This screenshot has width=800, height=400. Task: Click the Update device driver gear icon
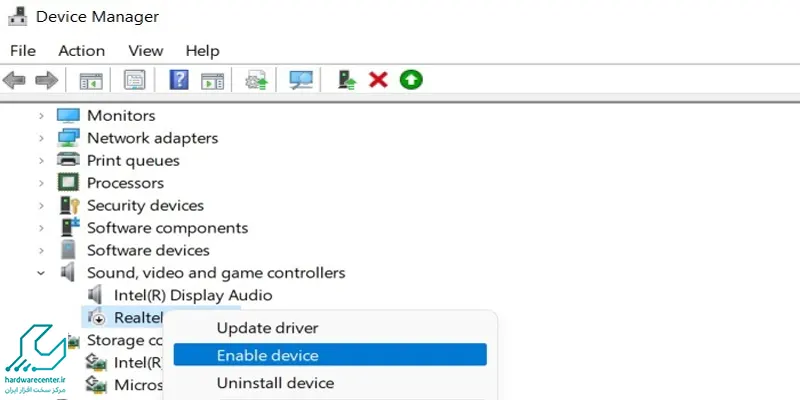256,81
